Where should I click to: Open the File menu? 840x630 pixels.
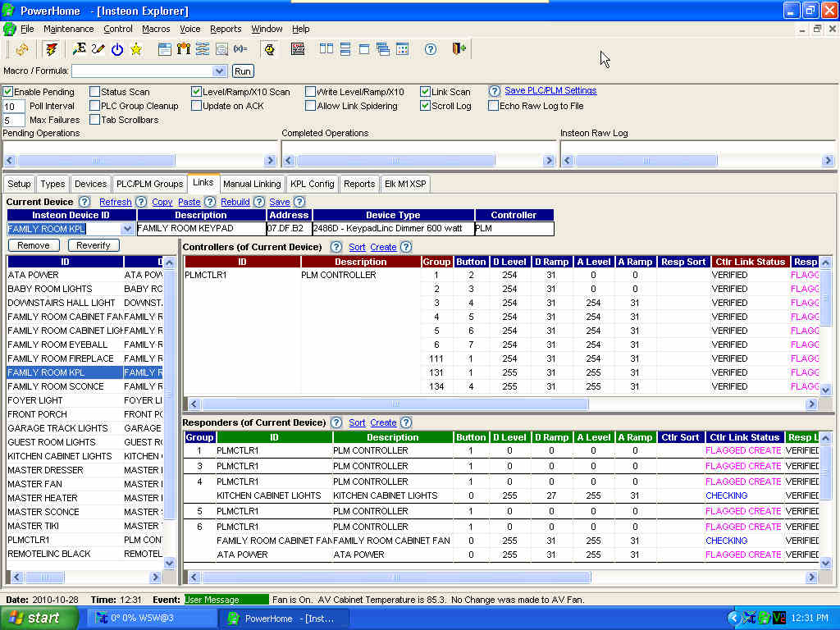27,29
